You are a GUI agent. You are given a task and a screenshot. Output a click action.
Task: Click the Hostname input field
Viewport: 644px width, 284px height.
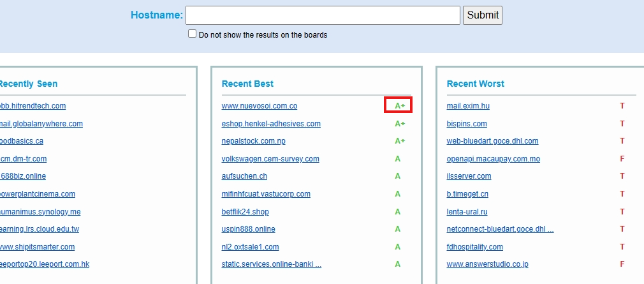[x=323, y=15]
